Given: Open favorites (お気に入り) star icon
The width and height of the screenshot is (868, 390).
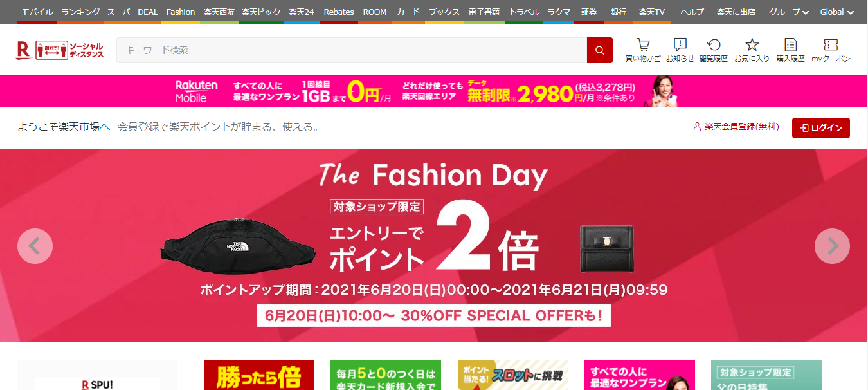Looking at the screenshot, I should tap(752, 50).
